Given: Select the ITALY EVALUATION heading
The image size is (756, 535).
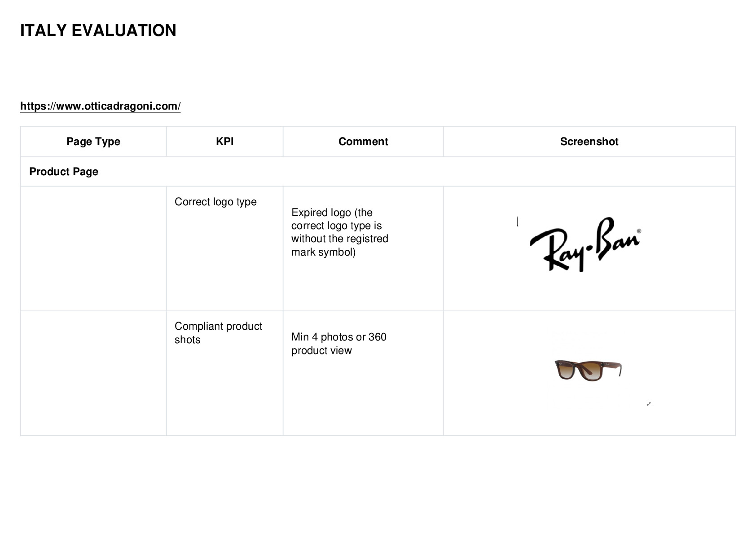Looking at the screenshot, I should point(98,31).
